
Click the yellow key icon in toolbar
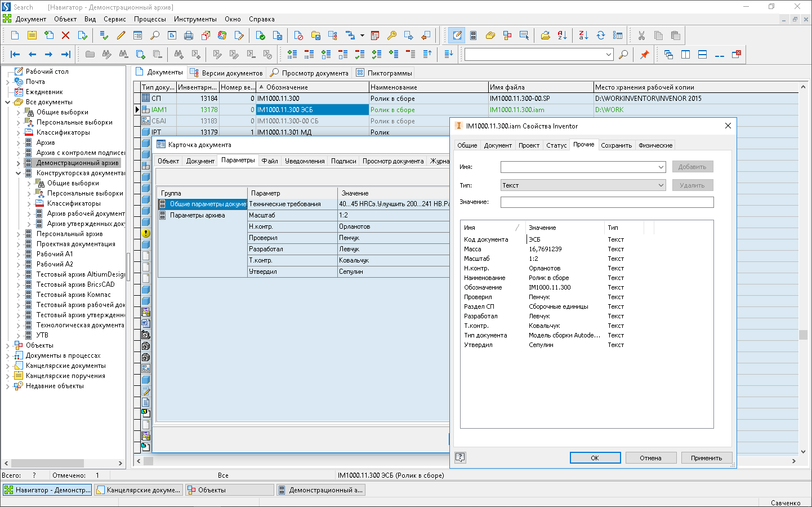pos(392,35)
